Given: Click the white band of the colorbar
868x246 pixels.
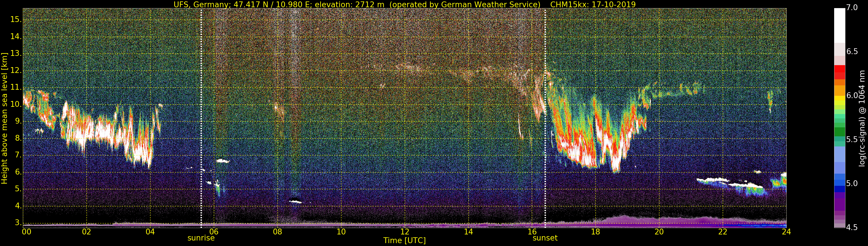Looking at the screenshot, I should click(839, 25).
